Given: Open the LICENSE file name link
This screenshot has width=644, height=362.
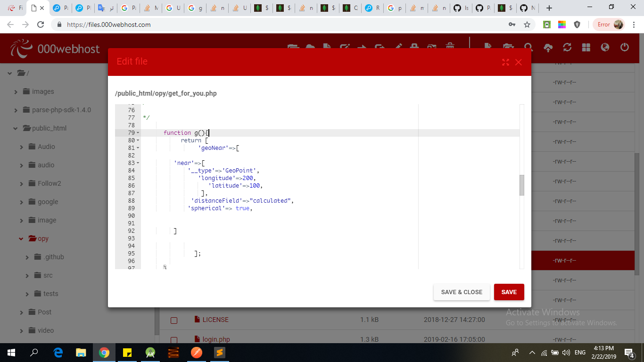Looking at the screenshot, I should click(215, 320).
